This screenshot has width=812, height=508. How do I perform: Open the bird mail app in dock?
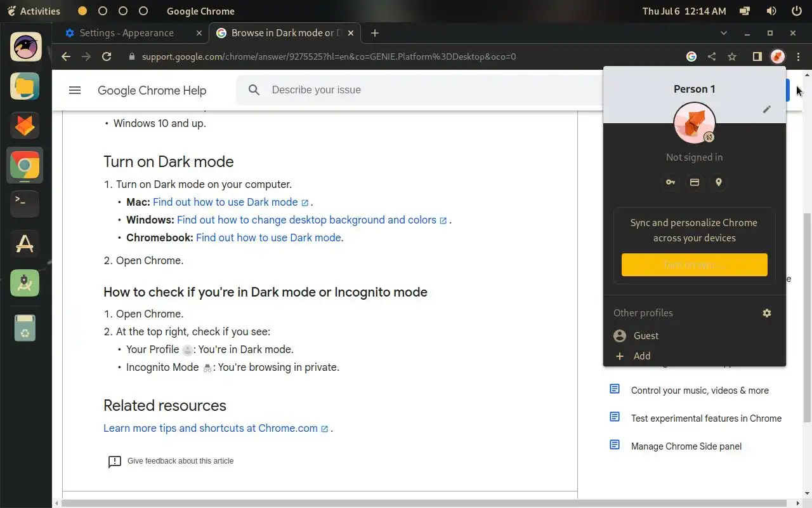point(25,47)
